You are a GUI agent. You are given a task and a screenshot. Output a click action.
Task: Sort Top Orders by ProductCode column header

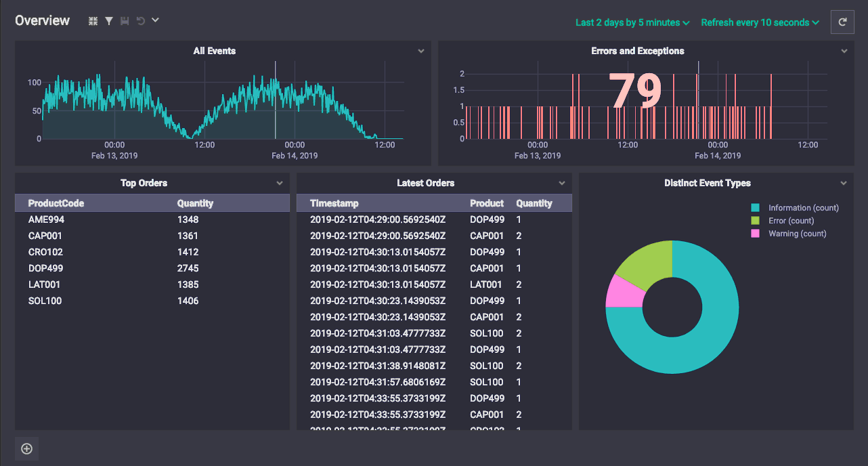tap(56, 203)
